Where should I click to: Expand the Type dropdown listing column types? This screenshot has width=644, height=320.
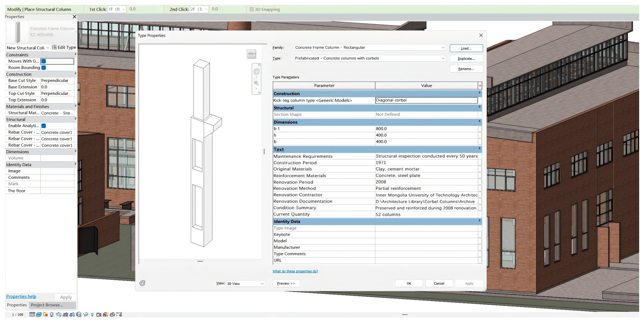click(x=443, y=58)
